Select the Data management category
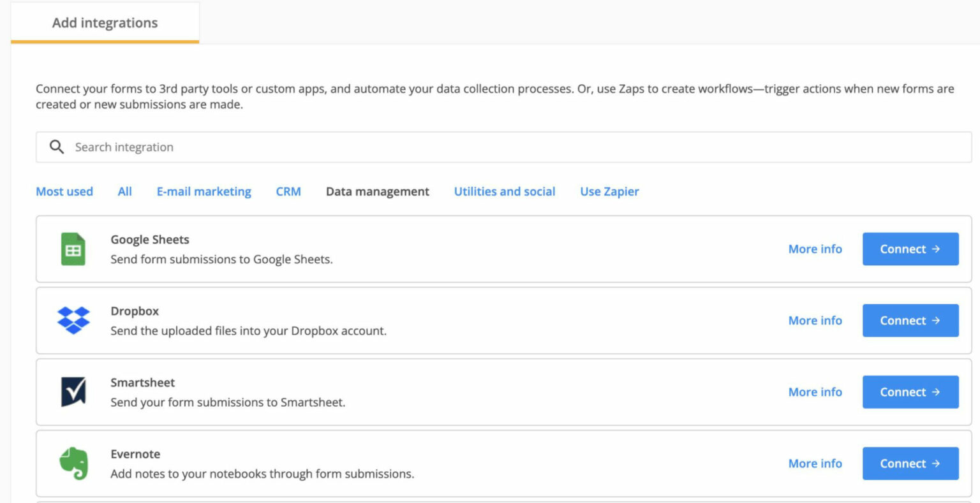The width and height of the screenshot is (980, 503). pos(377,191)
